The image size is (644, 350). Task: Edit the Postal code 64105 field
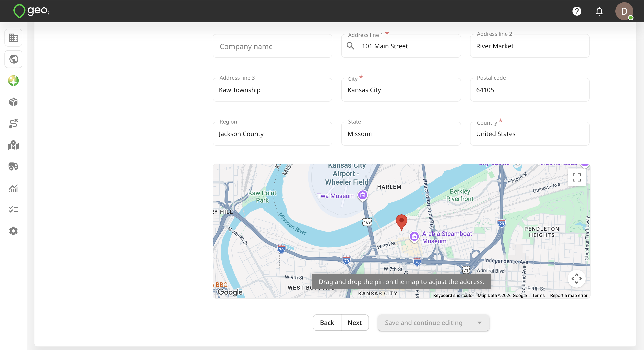[x=530, y=90]
